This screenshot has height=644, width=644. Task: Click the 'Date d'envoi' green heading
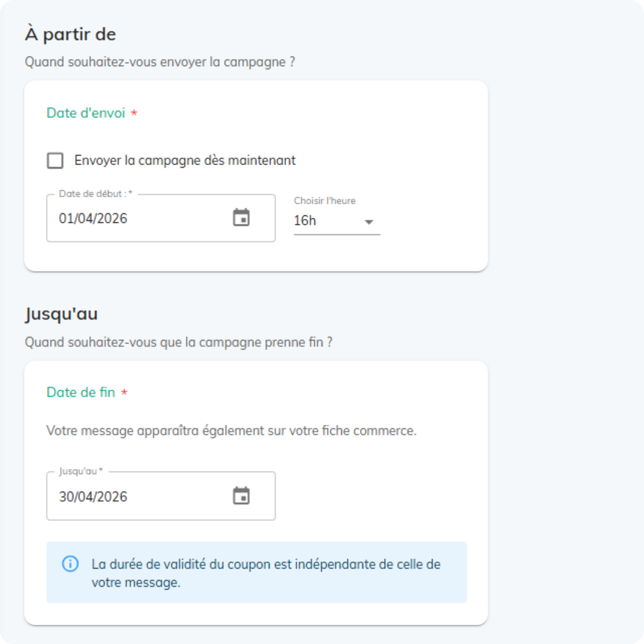pyautogui.click(x=86, y=113)
